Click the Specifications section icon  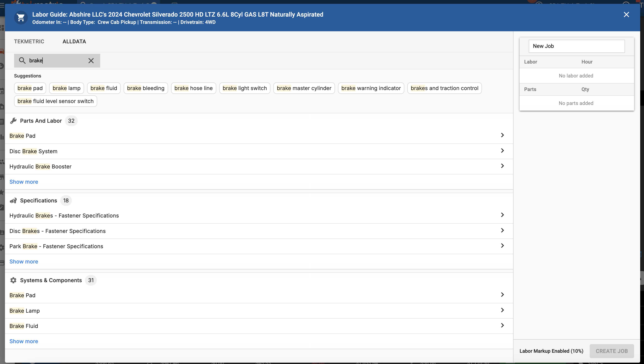[x=13, y=201]
